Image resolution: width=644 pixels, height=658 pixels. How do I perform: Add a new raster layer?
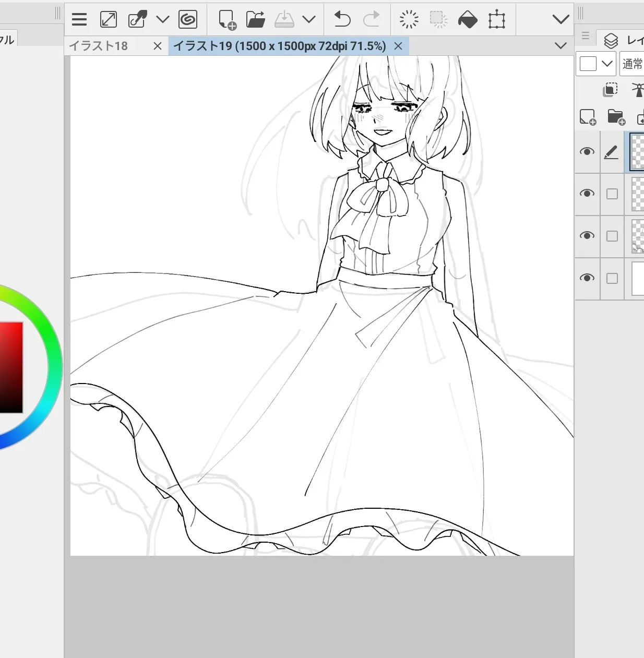click(588, 117)
